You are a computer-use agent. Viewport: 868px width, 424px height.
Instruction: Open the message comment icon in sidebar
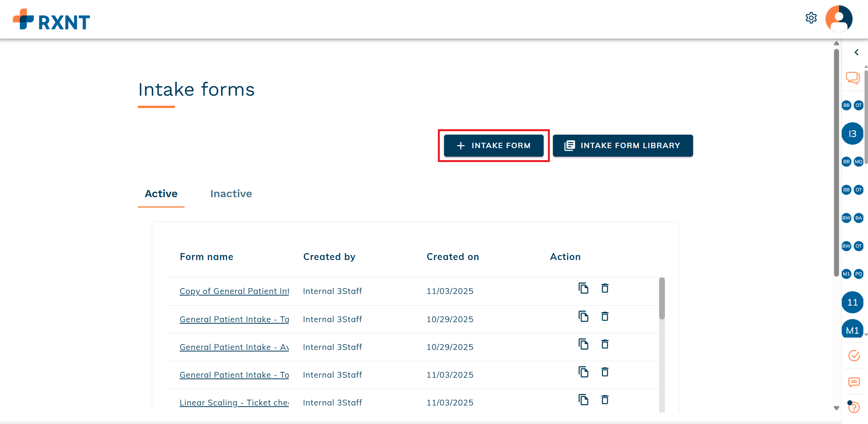(854, 382)
